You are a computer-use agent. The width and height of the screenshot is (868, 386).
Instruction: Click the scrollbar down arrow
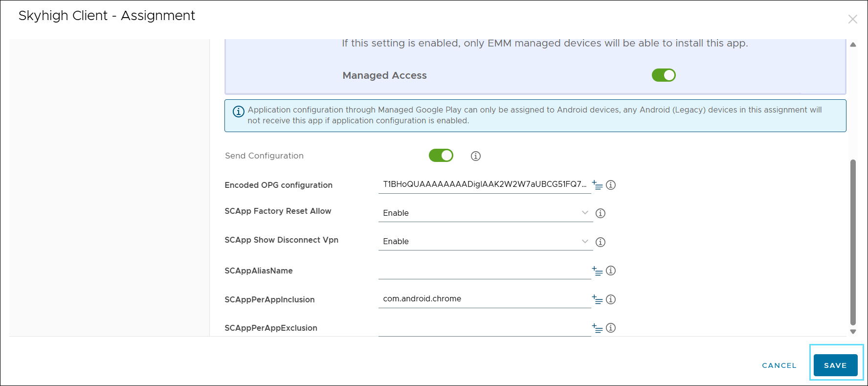click(853, 332)
